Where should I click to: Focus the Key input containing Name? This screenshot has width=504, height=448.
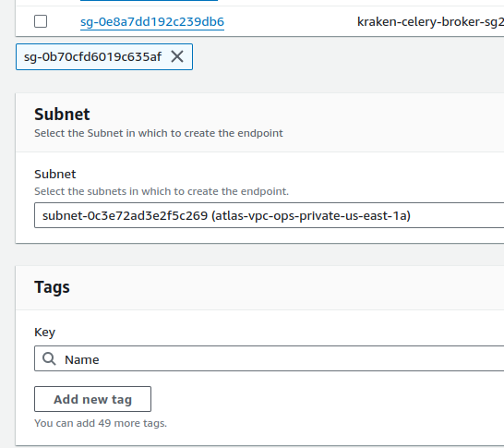[x=269, y=358]
